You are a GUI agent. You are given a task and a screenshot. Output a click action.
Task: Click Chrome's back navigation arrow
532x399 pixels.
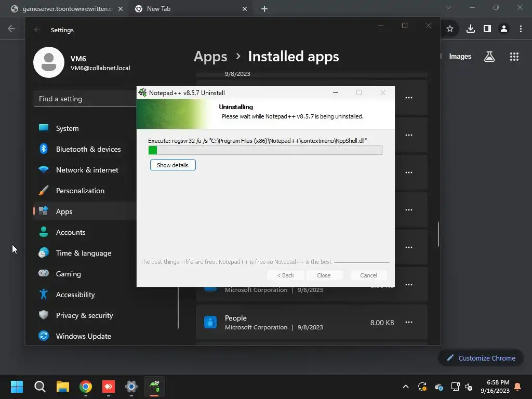pyautogui.click(x=11, y=29)
